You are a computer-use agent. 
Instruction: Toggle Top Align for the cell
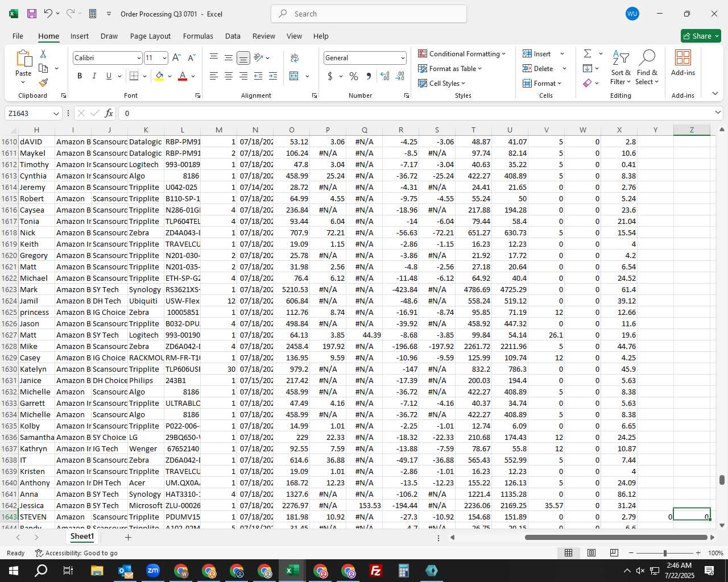click(214, 58)
